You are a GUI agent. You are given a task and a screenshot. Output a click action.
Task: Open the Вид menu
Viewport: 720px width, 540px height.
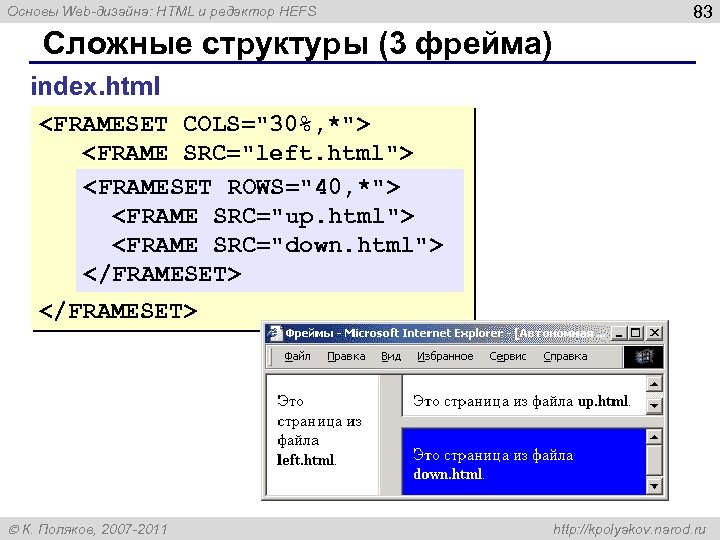click(x=391, y=356)
